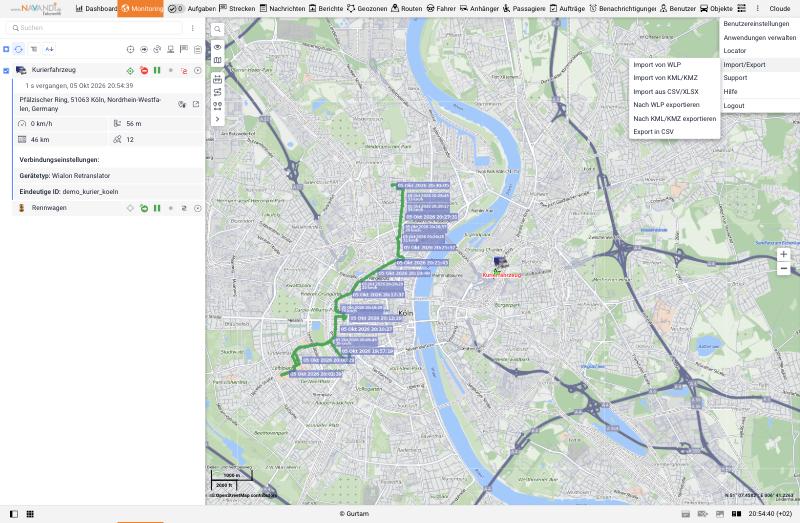Image resolution: width=800 pixels, height=523 pixels.
Task: Toggle map tracking for Kurierfahrzeug
Action: pyautogui.click(x=131, y=71)
